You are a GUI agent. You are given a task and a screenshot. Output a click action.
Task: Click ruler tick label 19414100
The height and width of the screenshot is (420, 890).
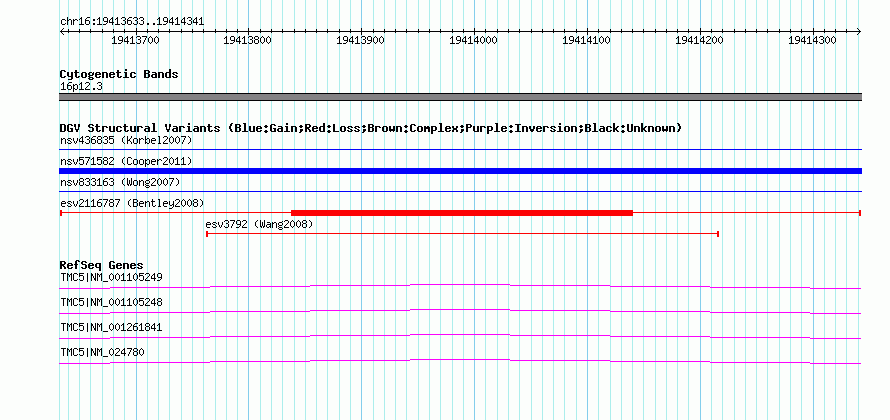click(586, 40)
